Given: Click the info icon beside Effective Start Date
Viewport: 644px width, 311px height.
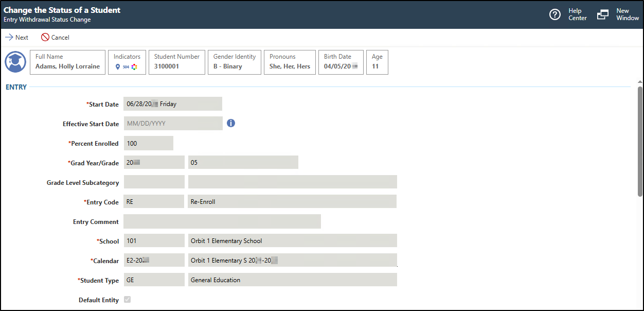Looking at the screenshot, I should click(x=230, y=123).
